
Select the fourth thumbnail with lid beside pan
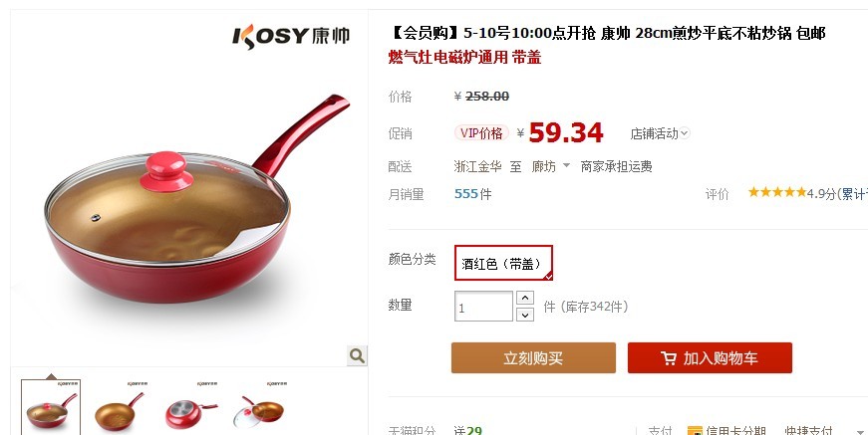(262, 407)
